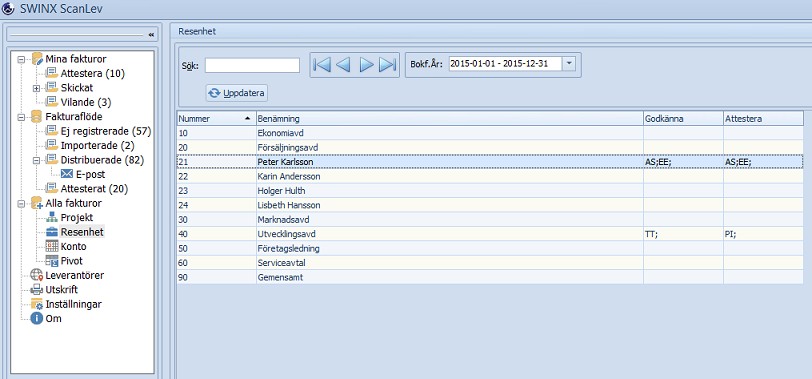Viewport: 812px width, 379px height.
Task: Expand the Skickat tree node
Action: (x=36, y=88)
